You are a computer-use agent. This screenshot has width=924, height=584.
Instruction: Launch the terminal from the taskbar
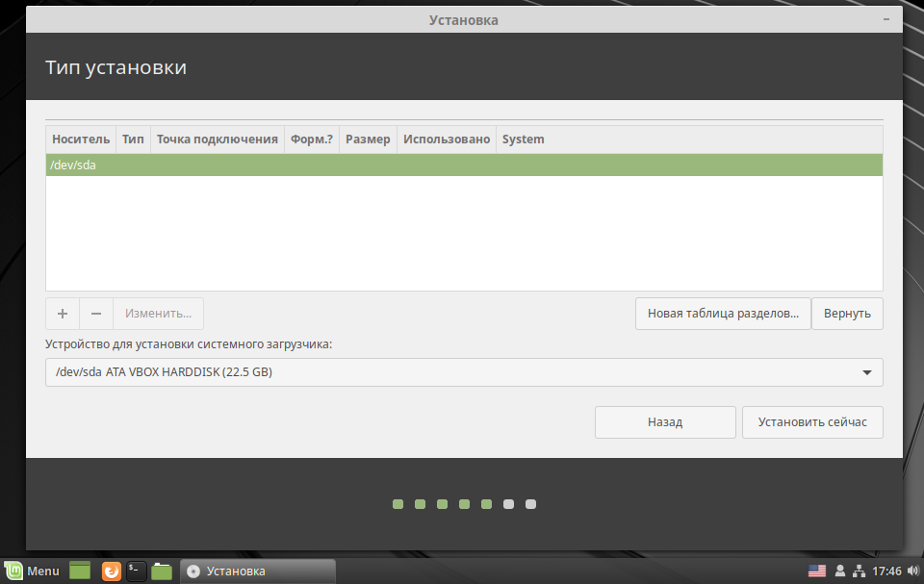point(136,570)
